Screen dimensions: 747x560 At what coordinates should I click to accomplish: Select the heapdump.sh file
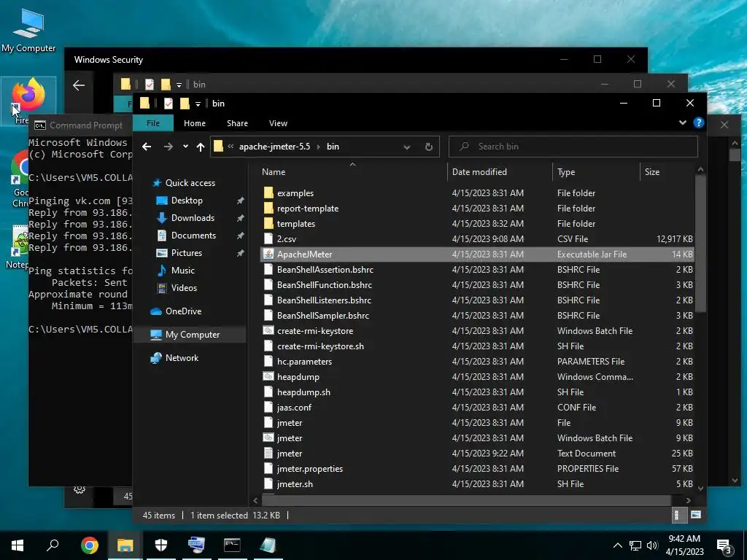(x=303, y=392)
